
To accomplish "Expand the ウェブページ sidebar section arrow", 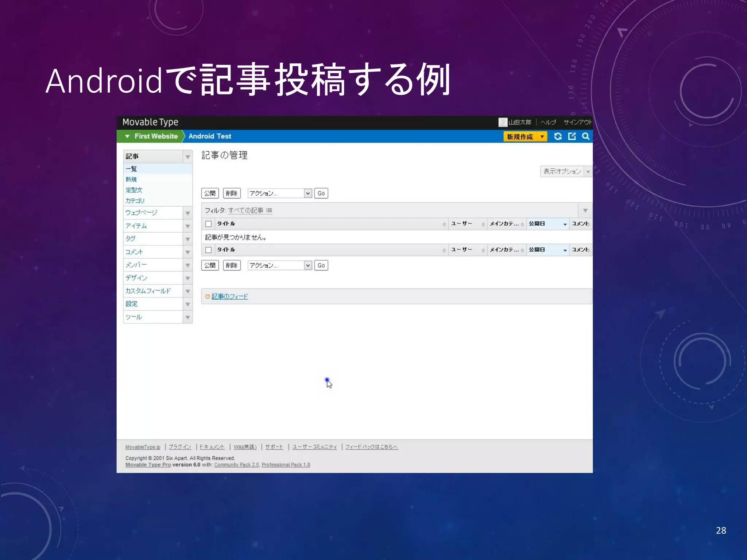I will point(187,213).
